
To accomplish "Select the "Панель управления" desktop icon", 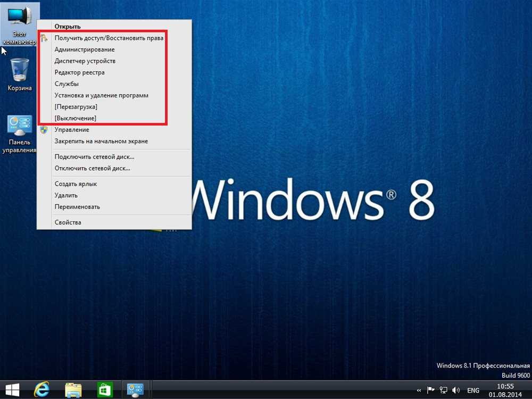I will pos(19,135).
